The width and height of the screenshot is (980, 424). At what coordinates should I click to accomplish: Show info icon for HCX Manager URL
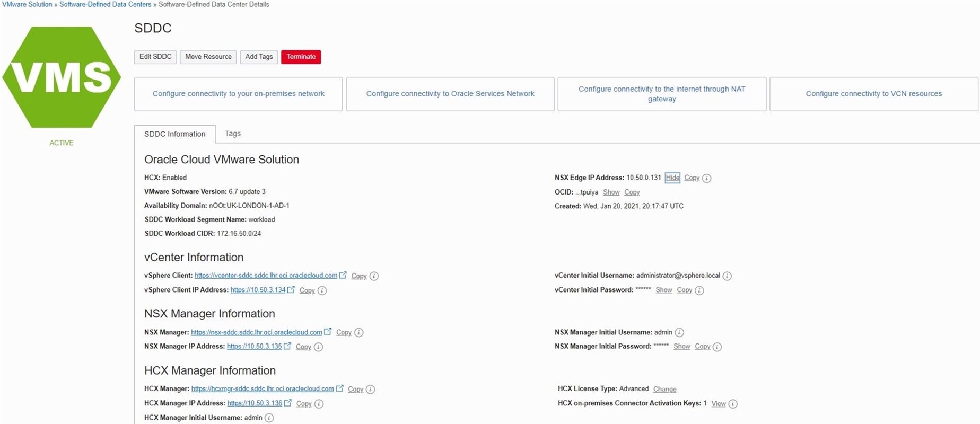coord(371,390)
